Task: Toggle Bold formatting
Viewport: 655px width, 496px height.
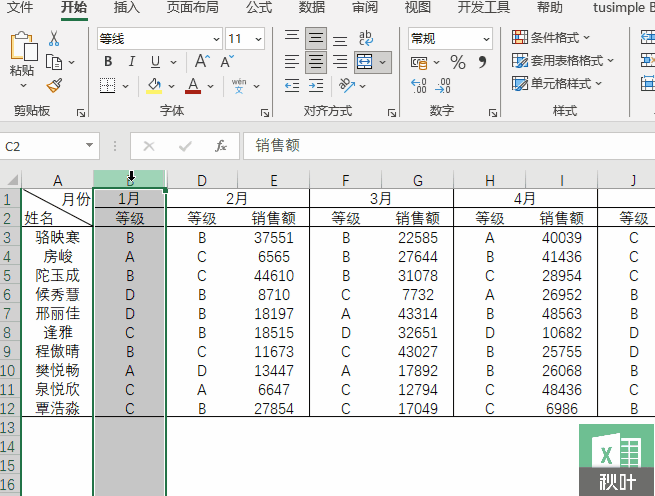Action: coord(108,62)
